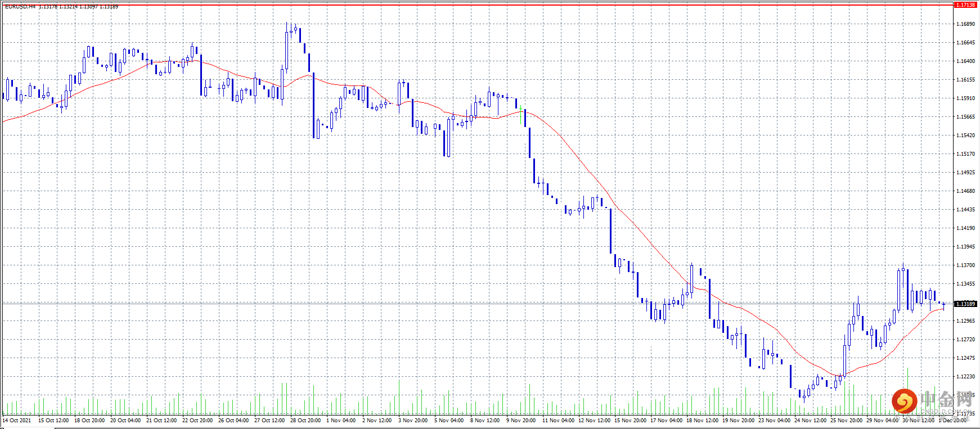Select the 1.14680 price scale label
980x429 pixels.
[965, 191]
